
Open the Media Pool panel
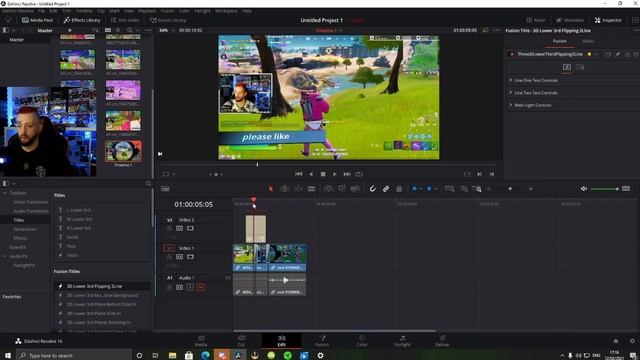[38, 20]
